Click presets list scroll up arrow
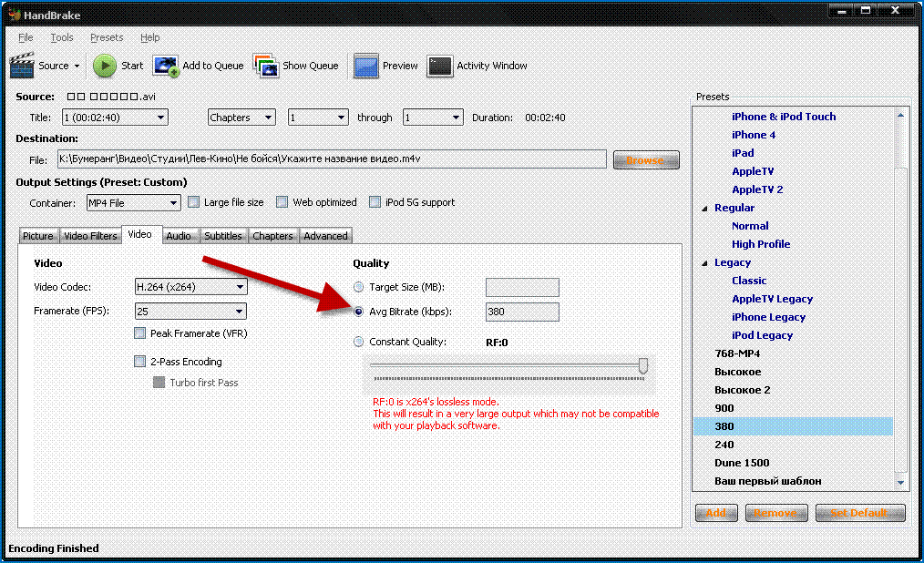This screenshot has height=563, width=924. coord(900,116)
